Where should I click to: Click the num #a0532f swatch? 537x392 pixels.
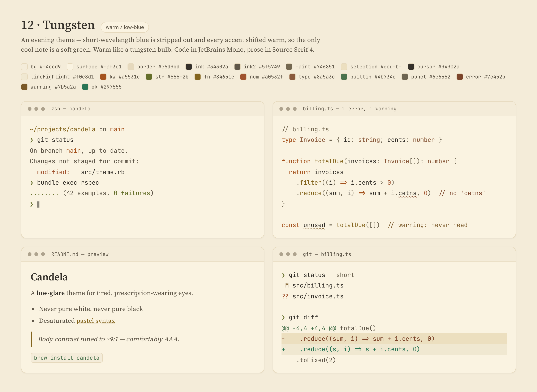[243, 77]
